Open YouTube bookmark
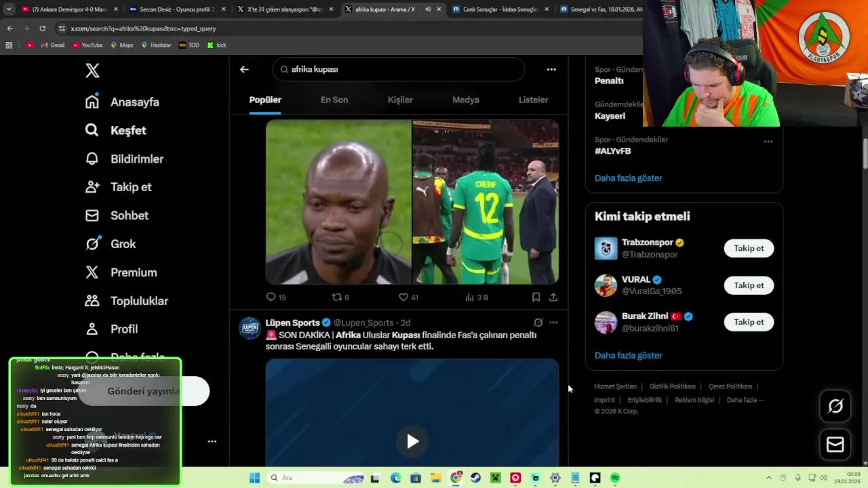Image resolution: width=868 pixels, height=488 pixels. [x=87, y=45]
